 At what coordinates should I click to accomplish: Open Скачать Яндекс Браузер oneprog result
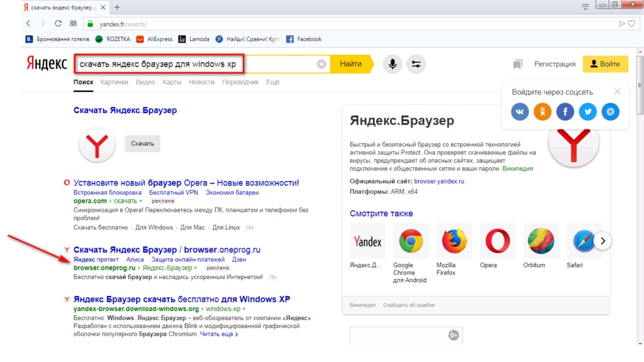[x=167, y=250]
